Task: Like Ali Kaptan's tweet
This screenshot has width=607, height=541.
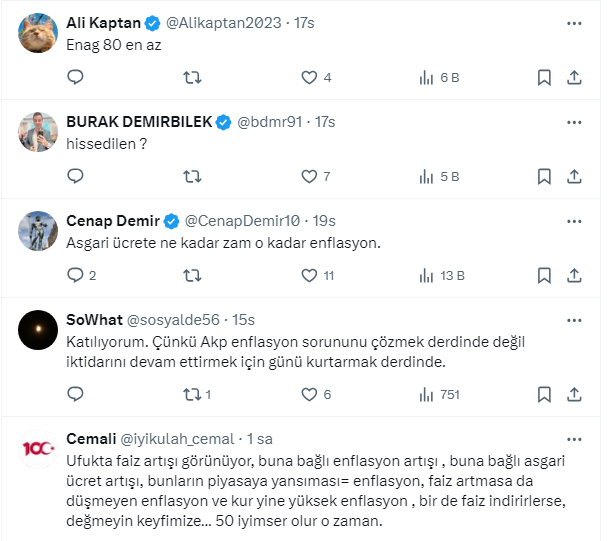Action: pyautogui.click(x=310, y=77)
